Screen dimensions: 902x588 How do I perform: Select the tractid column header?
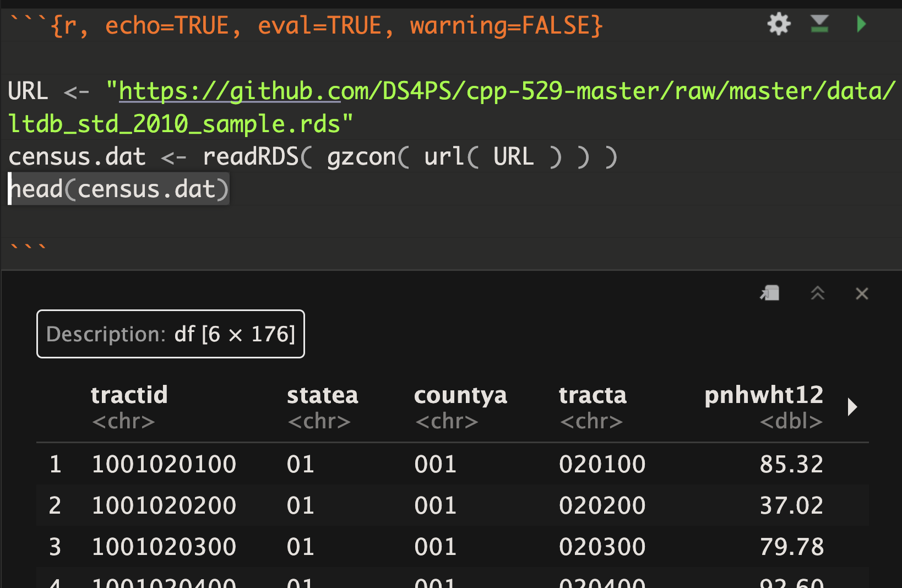[x=129, y=394]
